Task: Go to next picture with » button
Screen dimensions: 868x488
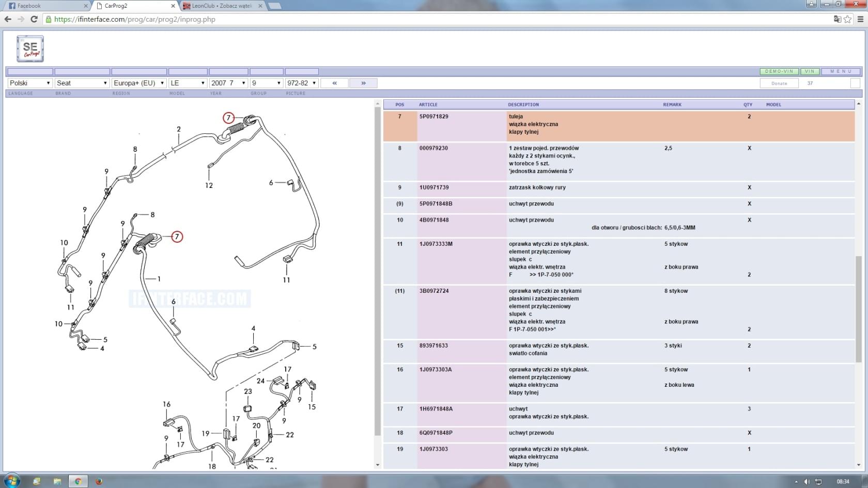Action: [363, 83]
